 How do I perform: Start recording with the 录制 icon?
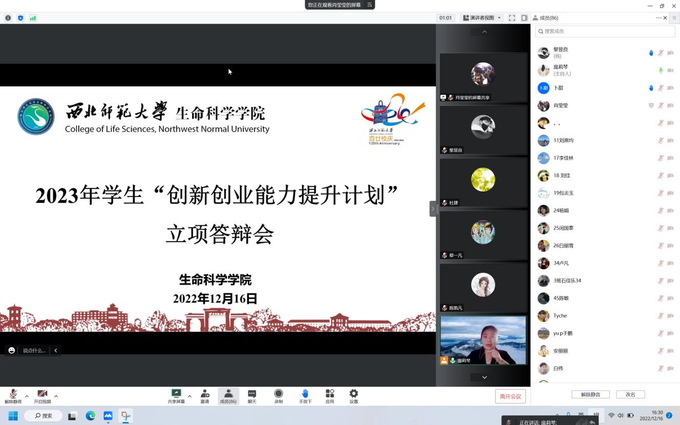tap(279, 395)
